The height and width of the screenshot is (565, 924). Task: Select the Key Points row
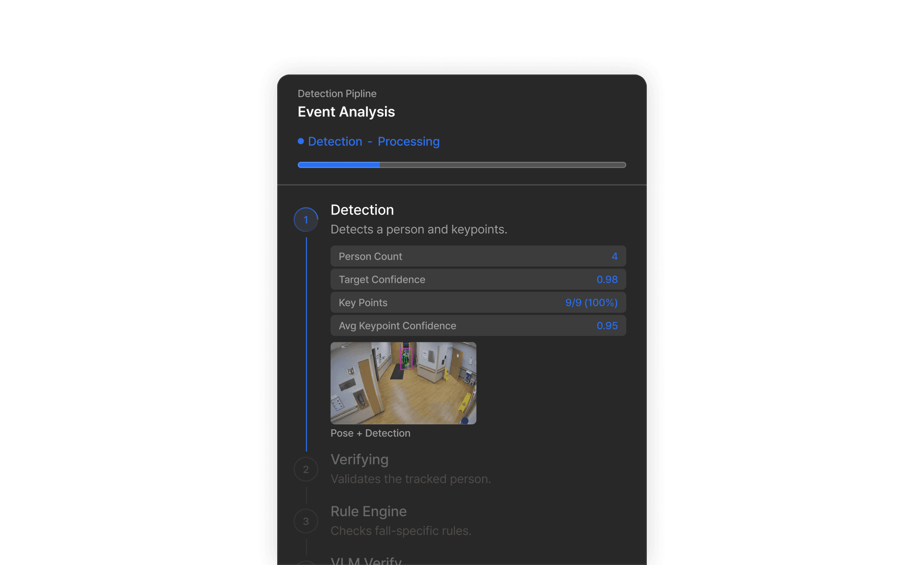[478, 303]
